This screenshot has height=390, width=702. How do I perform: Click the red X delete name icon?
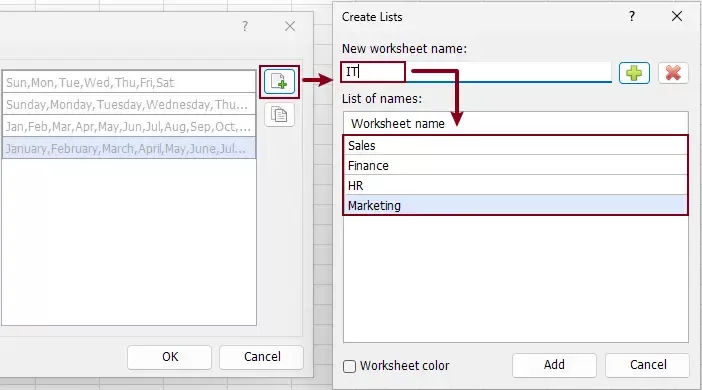(x=673, y=73)
